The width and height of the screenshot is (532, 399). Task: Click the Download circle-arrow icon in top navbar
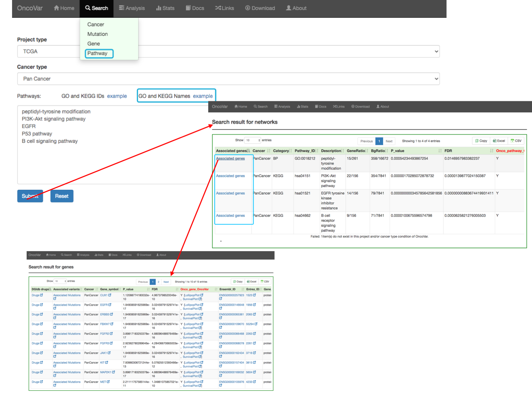248,8
